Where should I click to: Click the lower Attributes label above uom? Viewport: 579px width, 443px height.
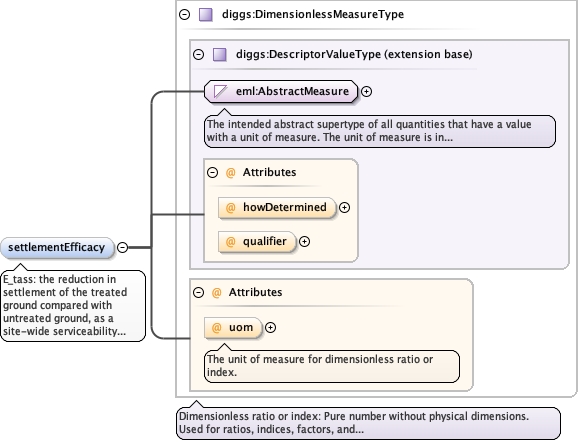point(255,292)
